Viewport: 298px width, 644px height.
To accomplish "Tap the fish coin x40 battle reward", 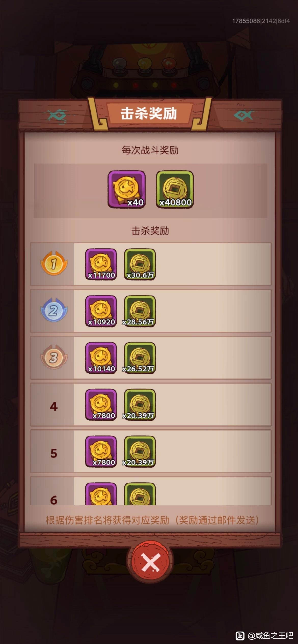I will [x=127, y=189].
